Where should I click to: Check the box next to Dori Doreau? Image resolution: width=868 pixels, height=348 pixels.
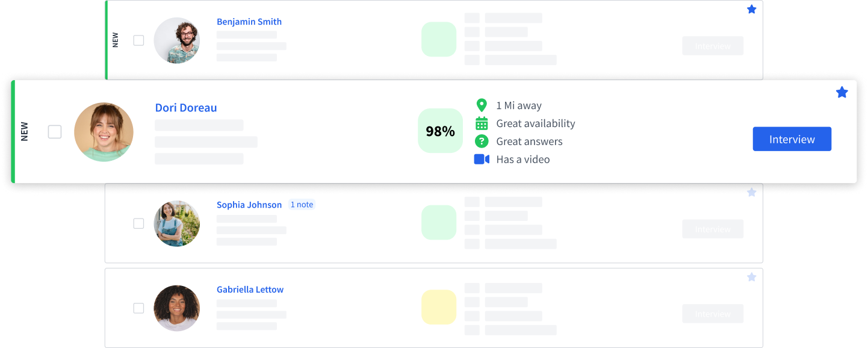[55, 132]
